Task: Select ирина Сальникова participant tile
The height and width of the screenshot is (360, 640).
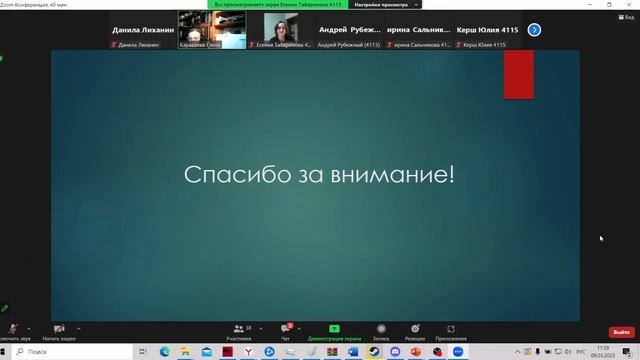Action: 418,30
